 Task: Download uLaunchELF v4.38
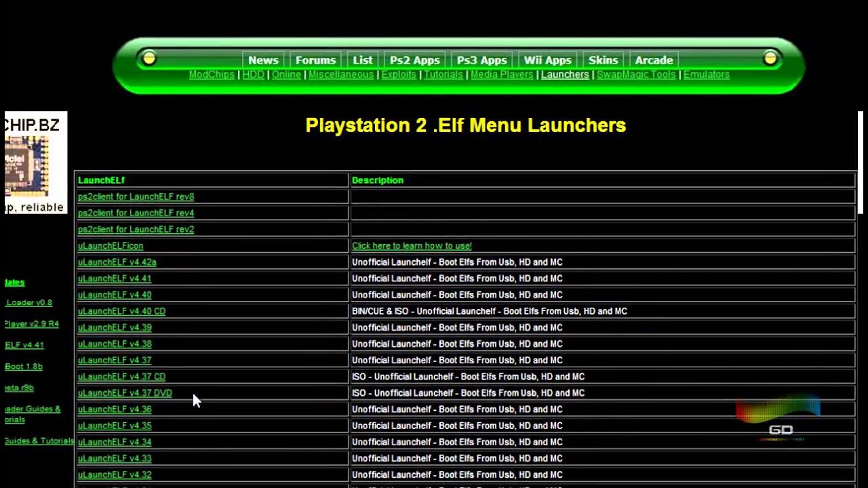tap(115, 344)
